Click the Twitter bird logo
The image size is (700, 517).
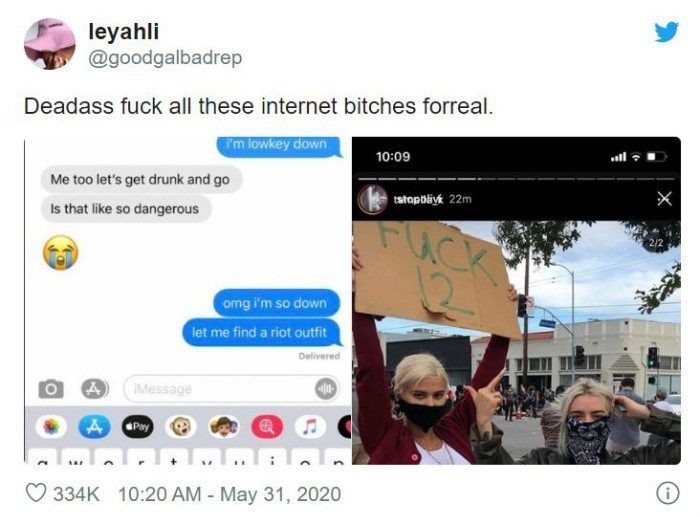coord(667,32)
